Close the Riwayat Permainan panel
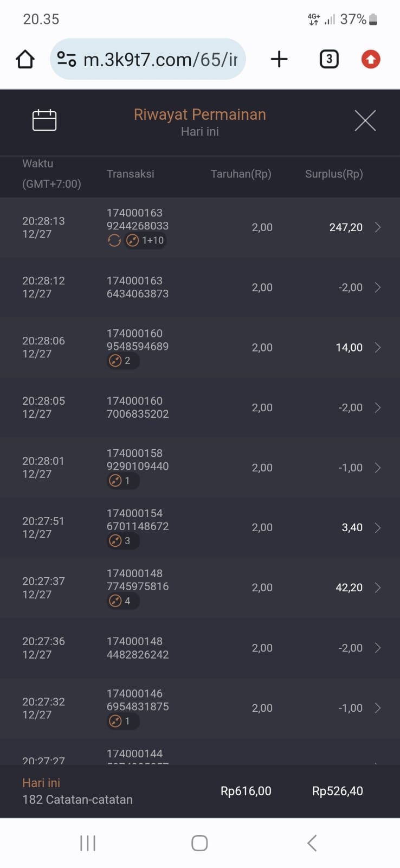400x868 pixels. (x=365, y=120)
